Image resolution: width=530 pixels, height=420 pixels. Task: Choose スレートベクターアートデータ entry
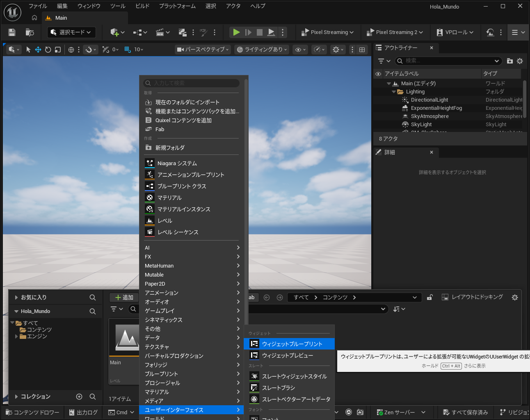point(289,399)
